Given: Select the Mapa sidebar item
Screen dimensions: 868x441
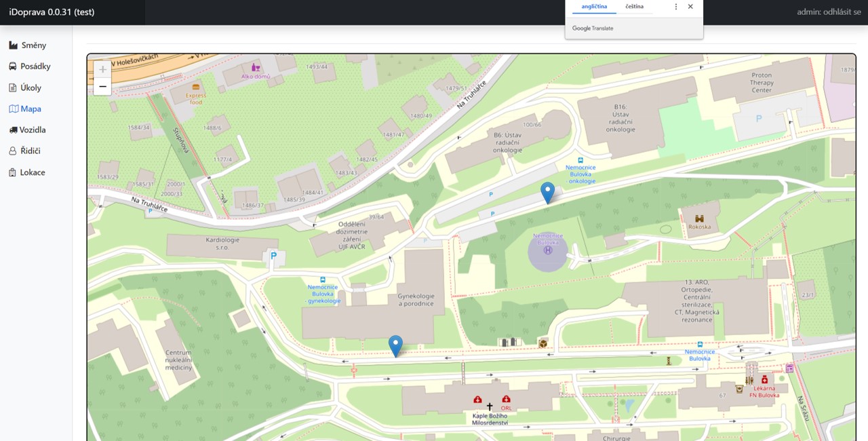Looking at the screenshot, I should pyautogui.click(x=25, y=109).
